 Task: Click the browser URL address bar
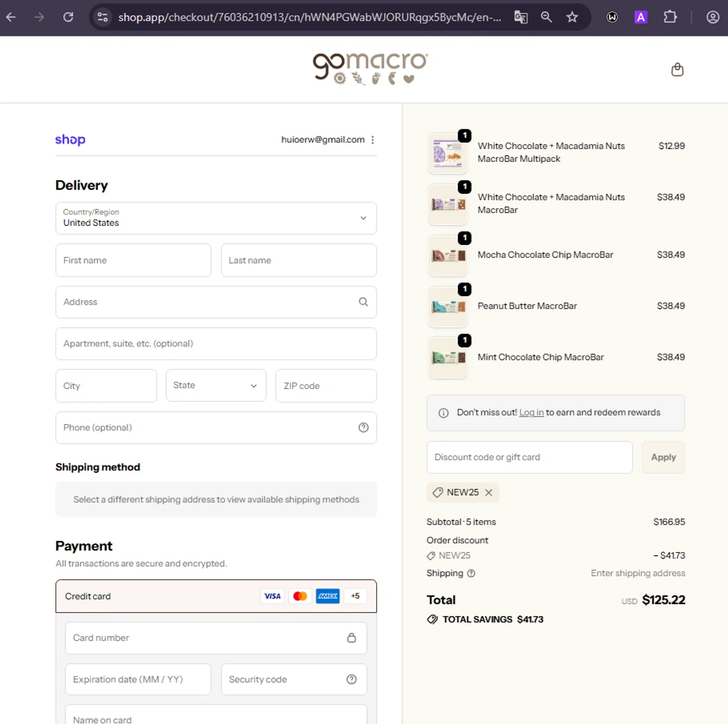[310, 17]
